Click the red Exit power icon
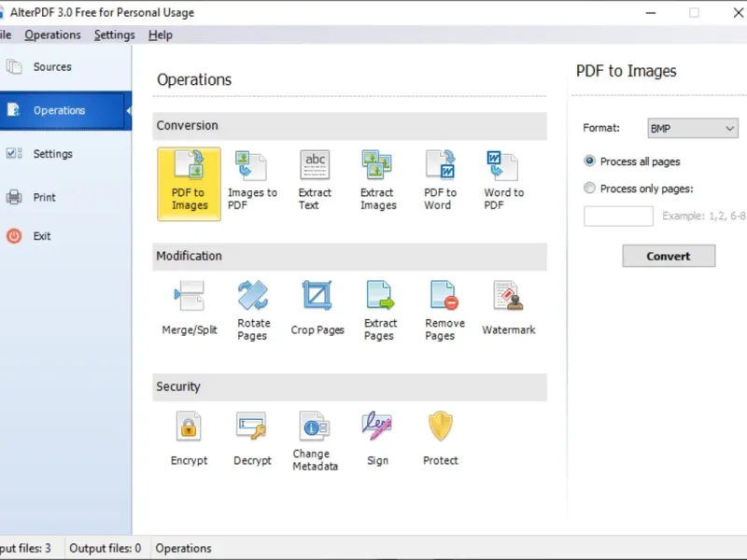747x560 pixels. (14, 236)
